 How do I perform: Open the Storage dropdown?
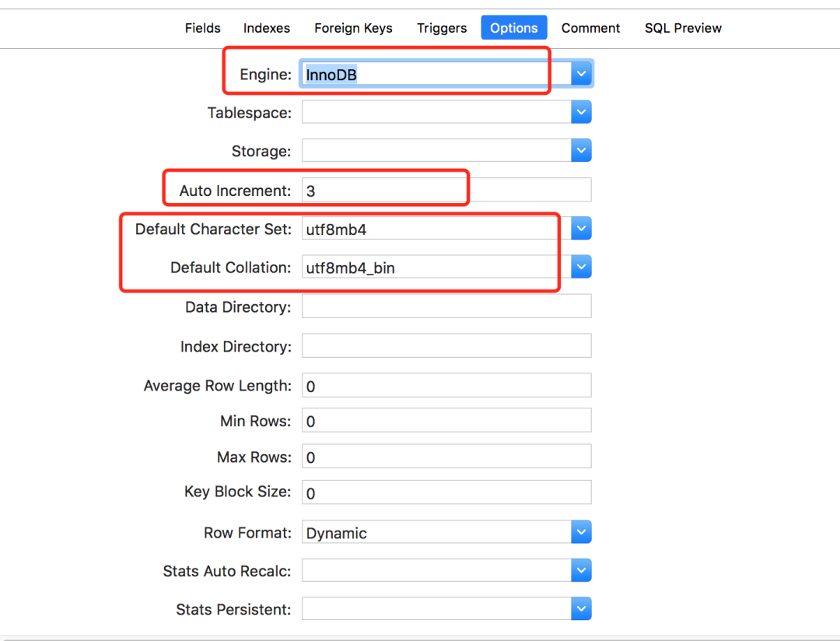coord(581,150)
